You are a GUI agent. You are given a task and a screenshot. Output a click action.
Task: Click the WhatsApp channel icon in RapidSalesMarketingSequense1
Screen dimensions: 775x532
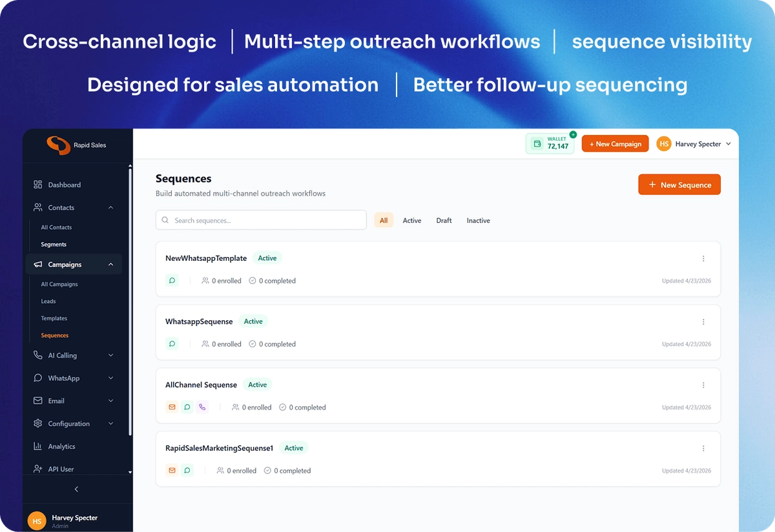tap(187, 471)
